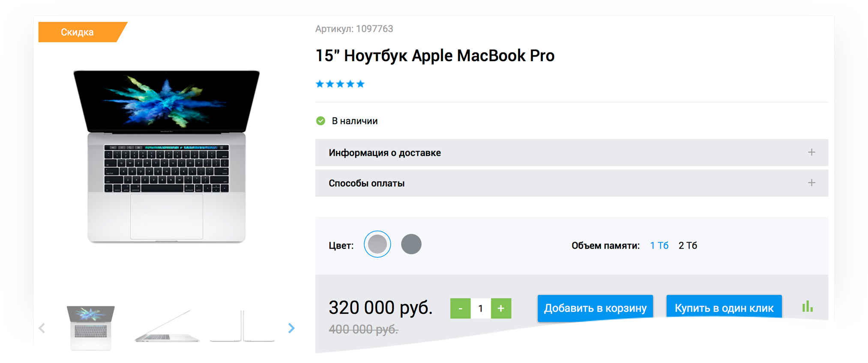Image resolution: width=868 pixels, height=363 pixels.
Task: Click the green in-stock checkmark icon
Action: 320,121
